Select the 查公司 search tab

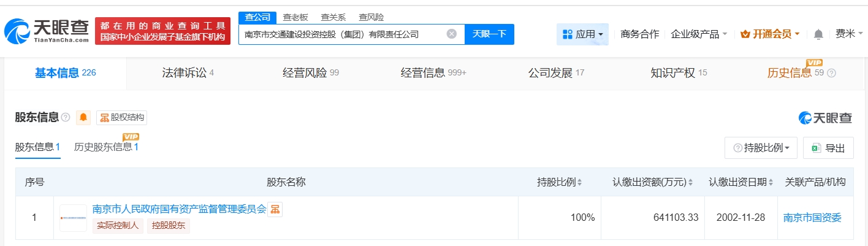pyautogui.click(x=257, y=17)
